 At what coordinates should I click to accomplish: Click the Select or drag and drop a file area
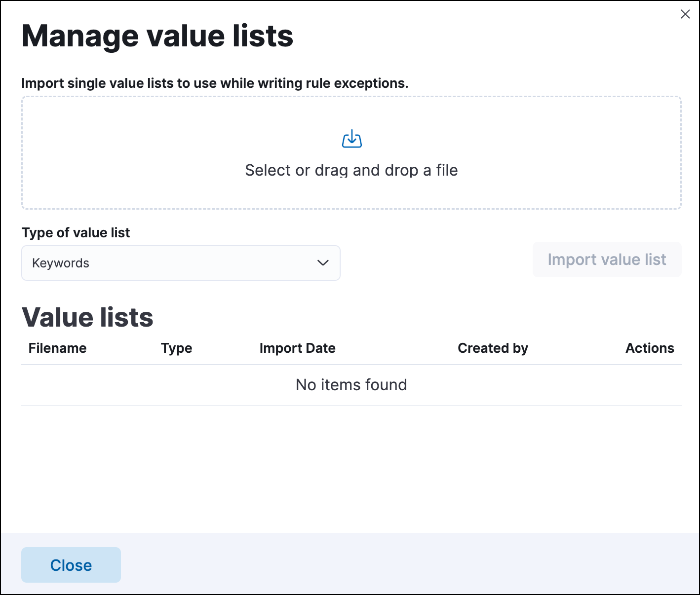point(351,170)
